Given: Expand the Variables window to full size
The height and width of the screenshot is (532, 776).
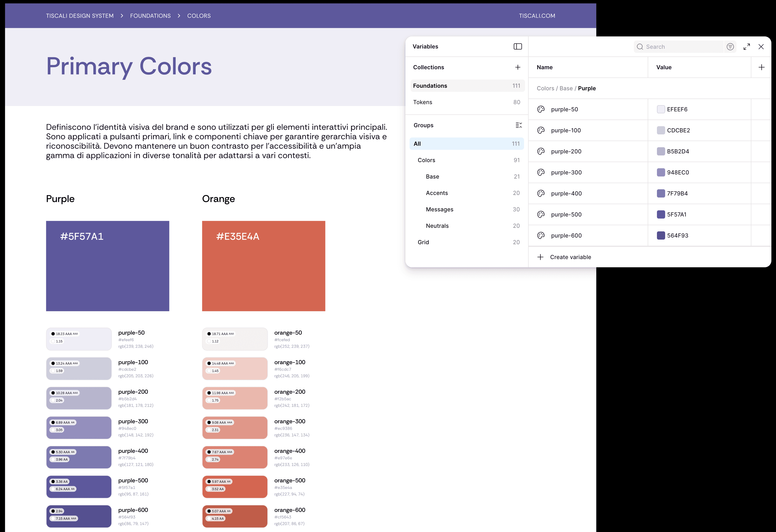Looking at the screenshot, I should pos(746,47).
